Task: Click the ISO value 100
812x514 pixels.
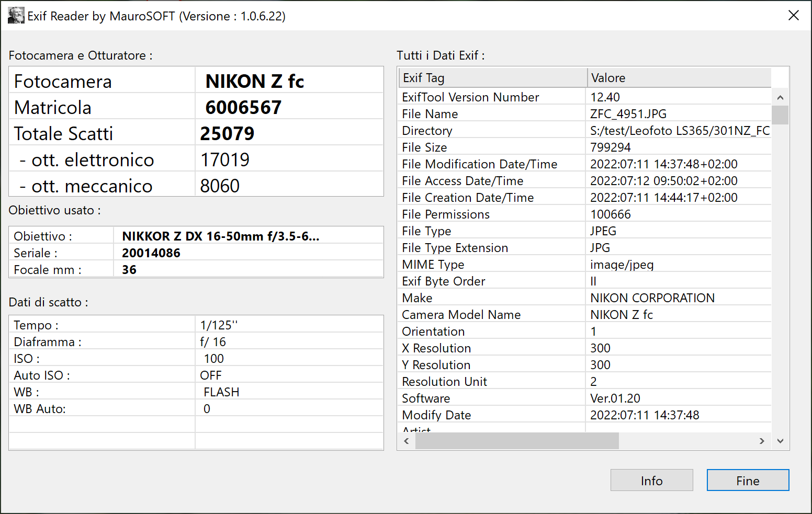Action: [x=213, y=359]
